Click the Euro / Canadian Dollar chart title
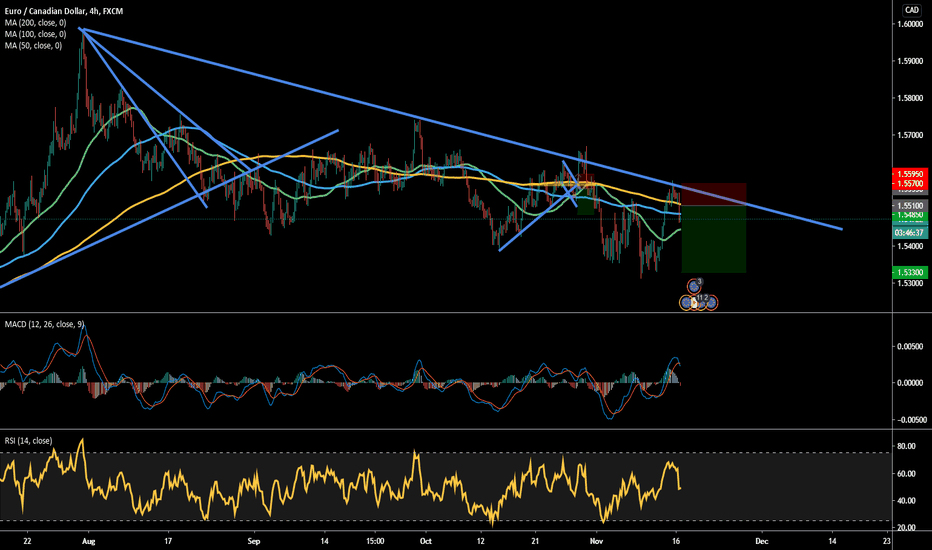 (64, 11)
